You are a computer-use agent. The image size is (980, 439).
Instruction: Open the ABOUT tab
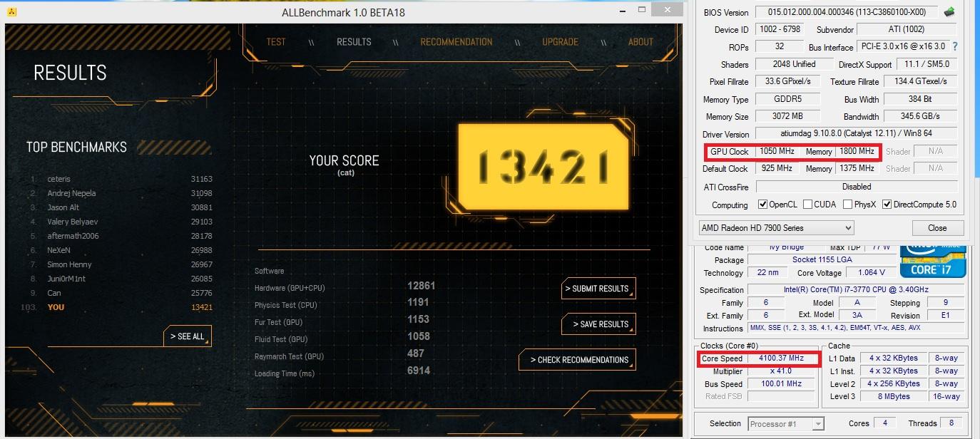640,41
